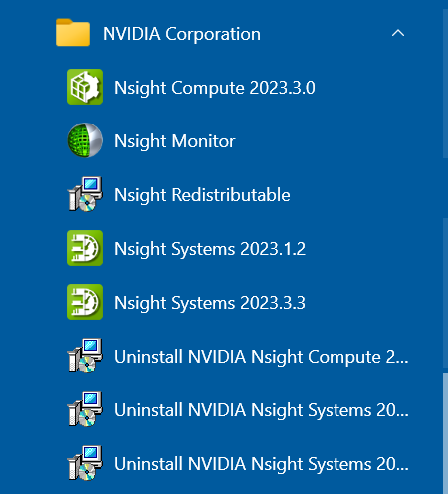Collapse the folder using the up chevron arrow
Image resolution: width=448 pixels, height=494 pixels.
click(398, 33)
